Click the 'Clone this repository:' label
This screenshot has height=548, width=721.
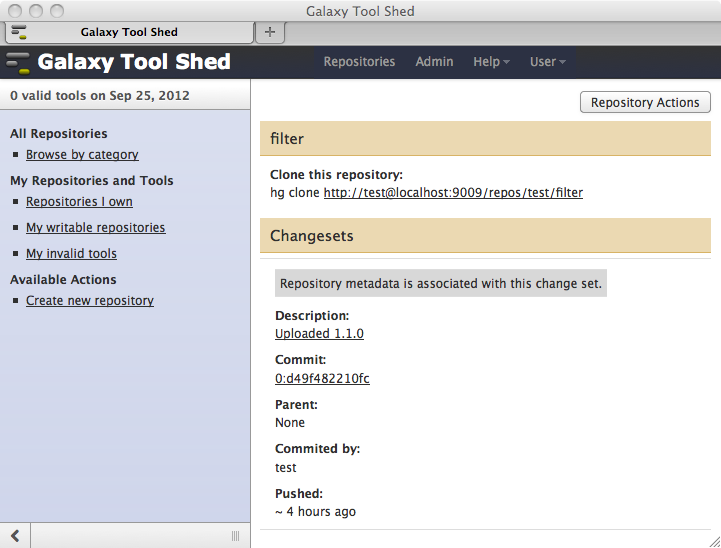coord(337,175)
